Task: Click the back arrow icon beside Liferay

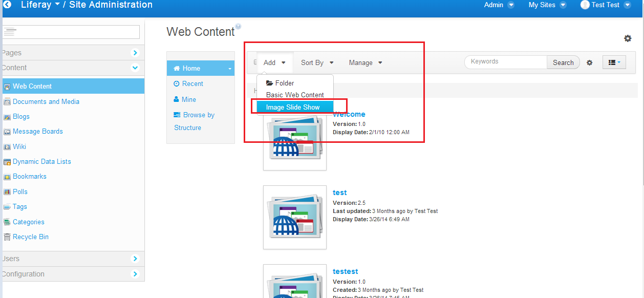Action: point(7,5)
